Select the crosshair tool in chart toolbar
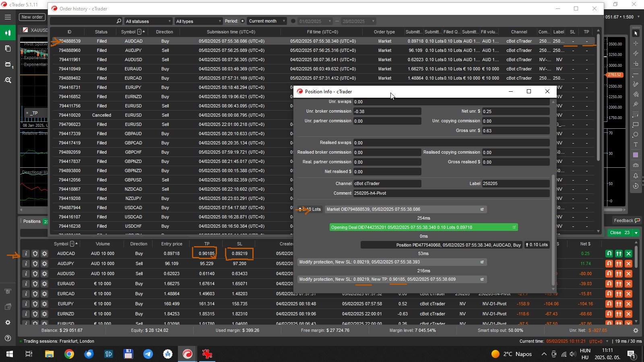Image resolution: width=644 pixels, height=362 pixels. point(636,43)
